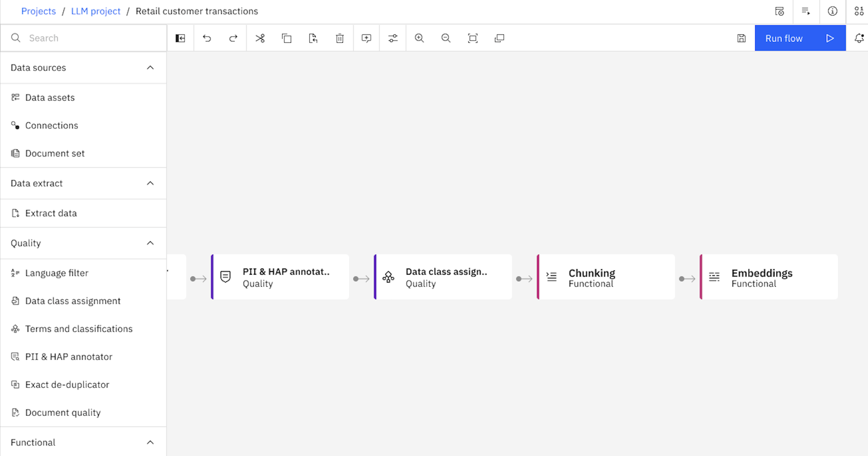
Task: Click the redo arrow icon
Action: click(x=233, y=38)
